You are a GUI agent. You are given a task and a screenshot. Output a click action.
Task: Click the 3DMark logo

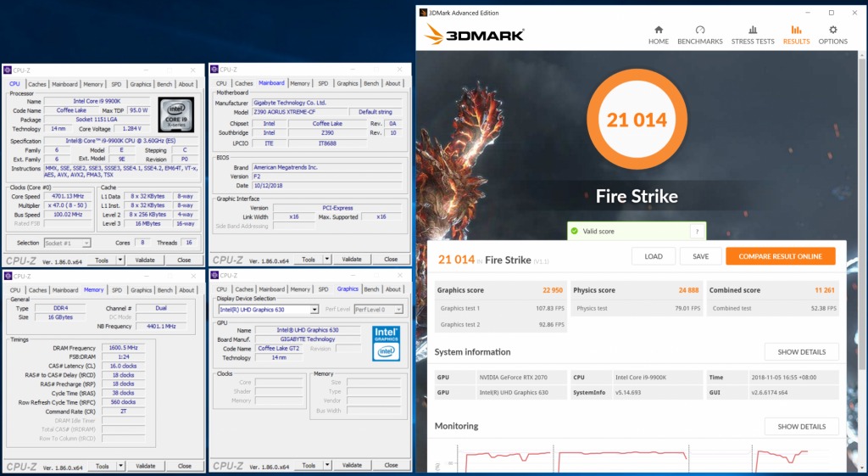point(475,35)
